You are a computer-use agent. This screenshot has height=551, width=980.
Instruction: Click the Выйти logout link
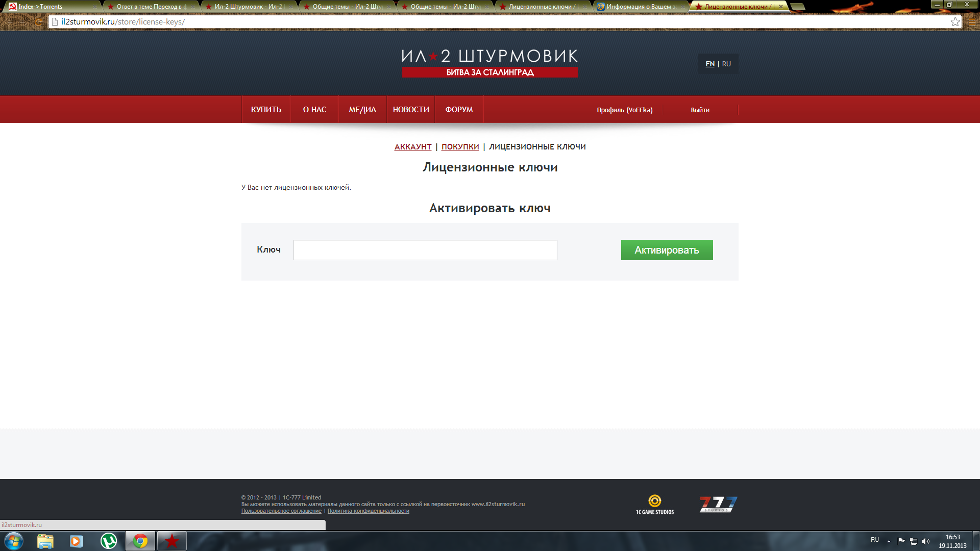[x=700, y=110]
